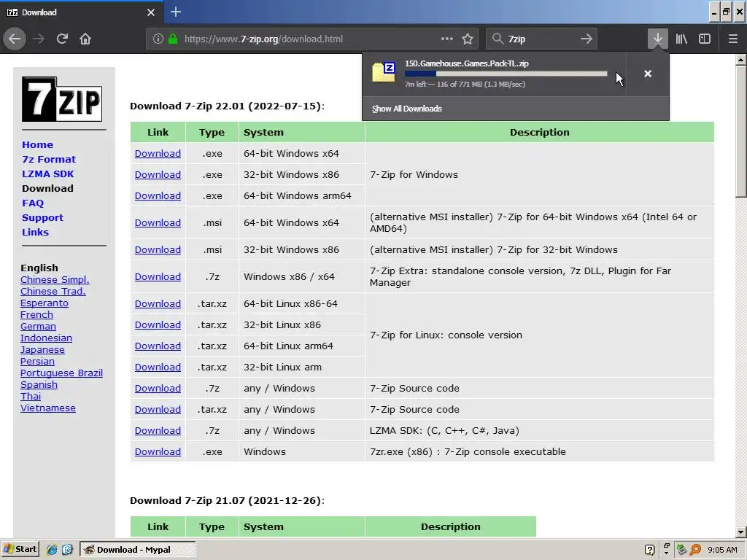Screen dimensions: 747x560
Task: Cancel the Gamehouse zip download
Action: pyautogui.click(x=648, y=74)
